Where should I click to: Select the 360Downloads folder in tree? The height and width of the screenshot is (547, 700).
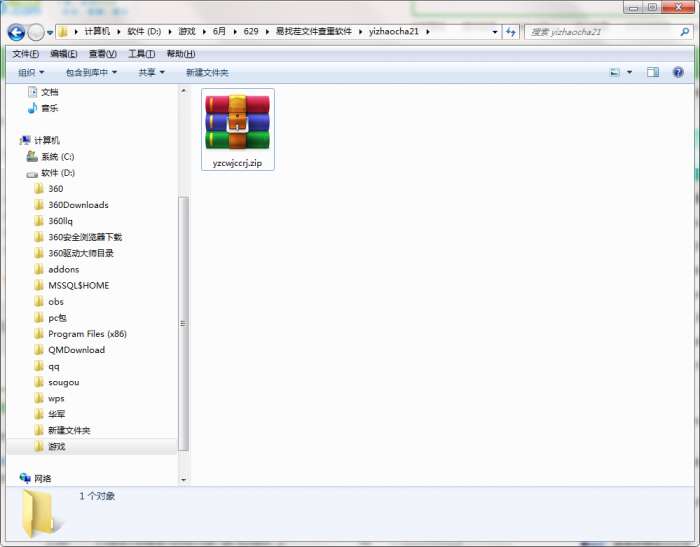pyautogui.click(x=78, y=205)
